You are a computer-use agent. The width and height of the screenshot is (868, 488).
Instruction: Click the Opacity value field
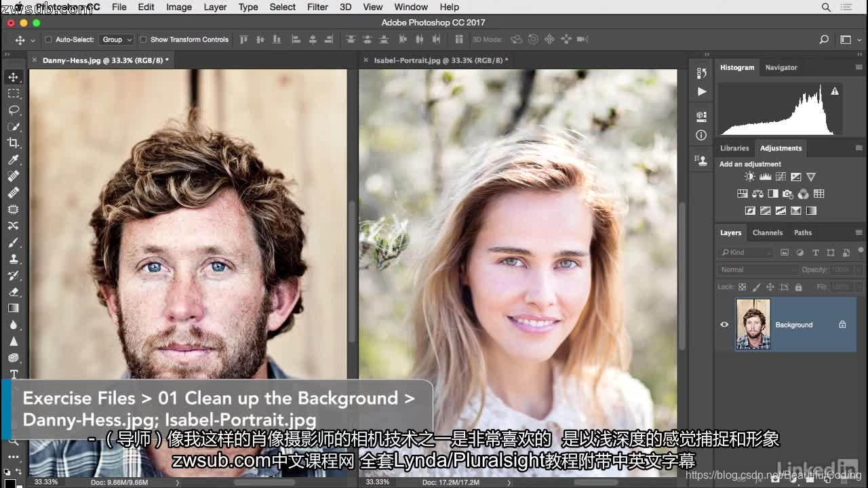840,270
